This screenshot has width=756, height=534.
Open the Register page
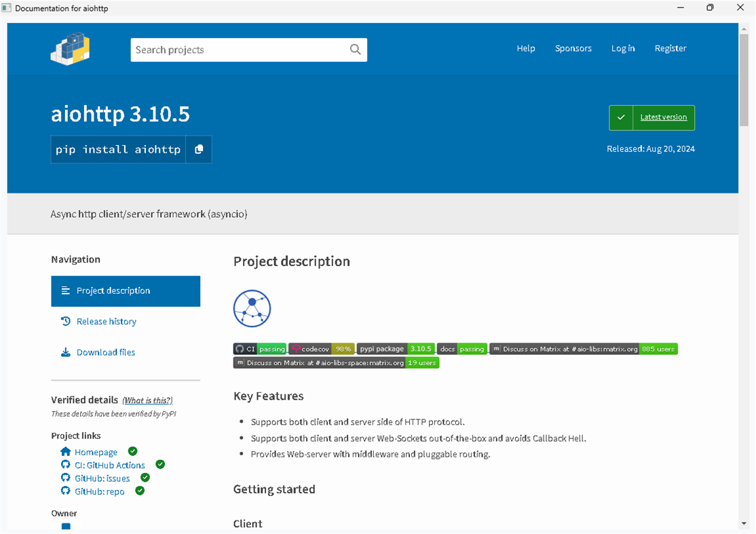tap(670, 48)
